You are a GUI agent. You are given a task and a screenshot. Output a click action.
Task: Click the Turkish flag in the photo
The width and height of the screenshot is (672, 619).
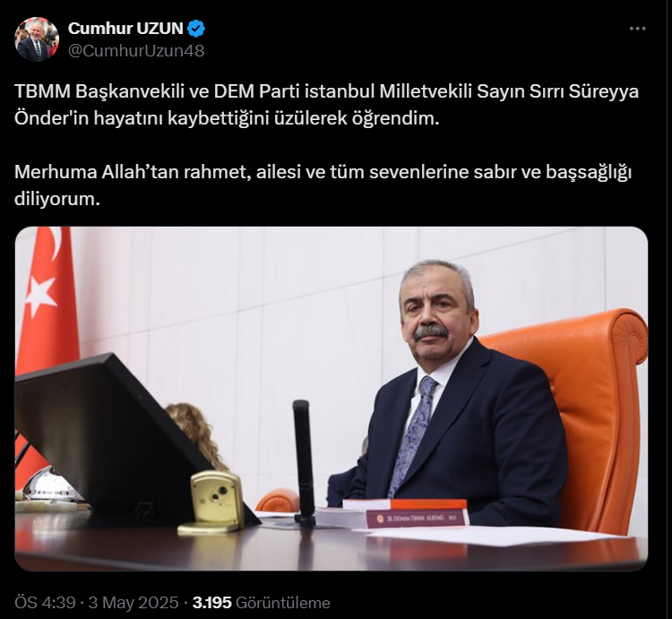point(47,325)
